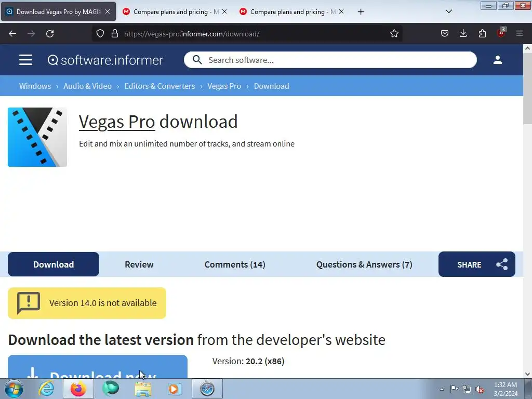This screenshot has width=532, height=399.
Task: Open a new browser tab
Action: (361, 12)
